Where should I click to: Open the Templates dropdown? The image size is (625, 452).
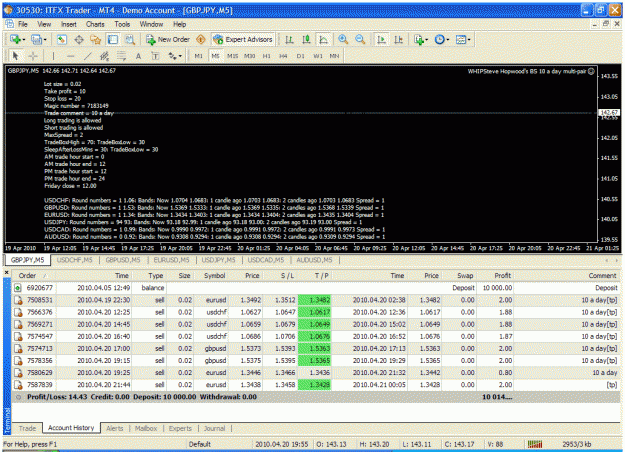[463, 39]
